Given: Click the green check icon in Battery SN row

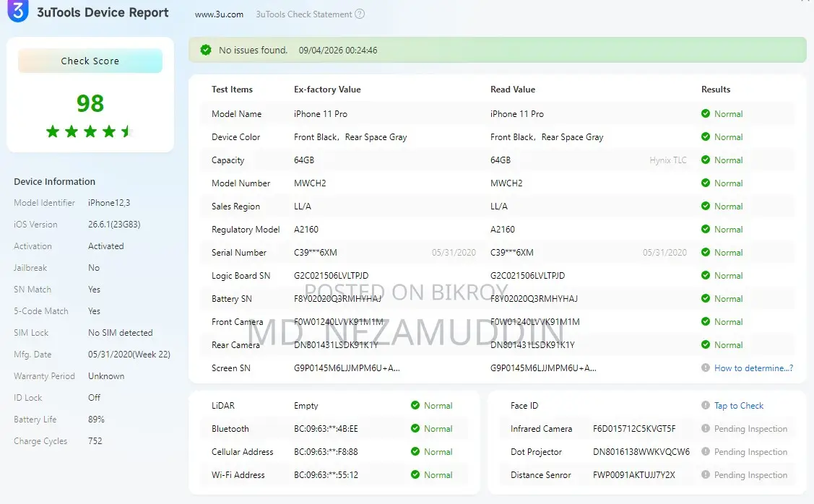Looking at the screenshot, I should pos(706,298).
